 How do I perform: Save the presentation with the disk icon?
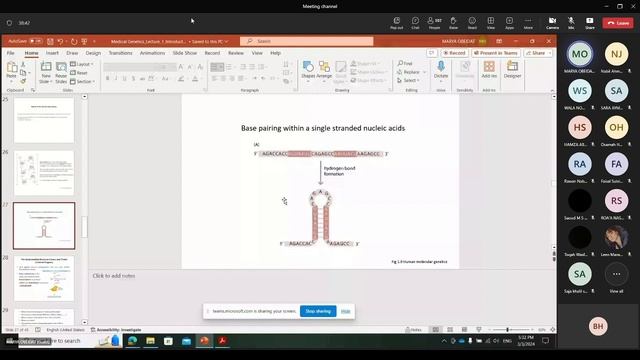[50, 41]
